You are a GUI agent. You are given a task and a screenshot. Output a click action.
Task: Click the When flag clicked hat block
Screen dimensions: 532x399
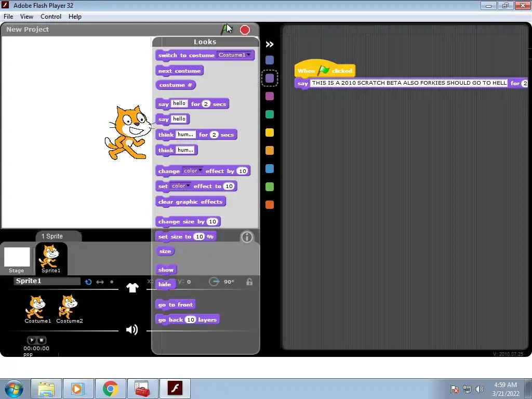325,70
